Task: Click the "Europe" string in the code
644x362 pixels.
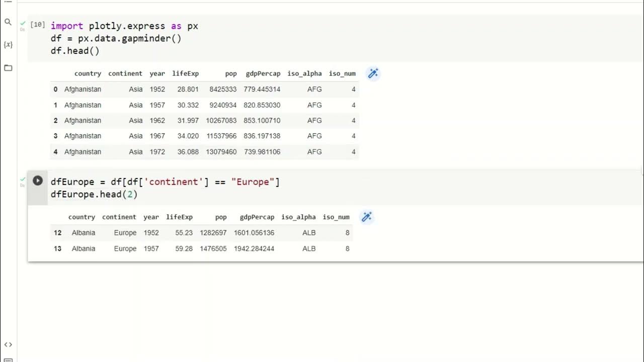Action: 253,182
